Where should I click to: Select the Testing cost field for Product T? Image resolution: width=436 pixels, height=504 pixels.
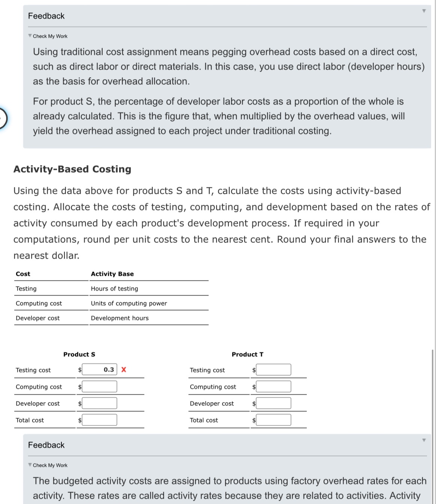click(x=273, y=369)
